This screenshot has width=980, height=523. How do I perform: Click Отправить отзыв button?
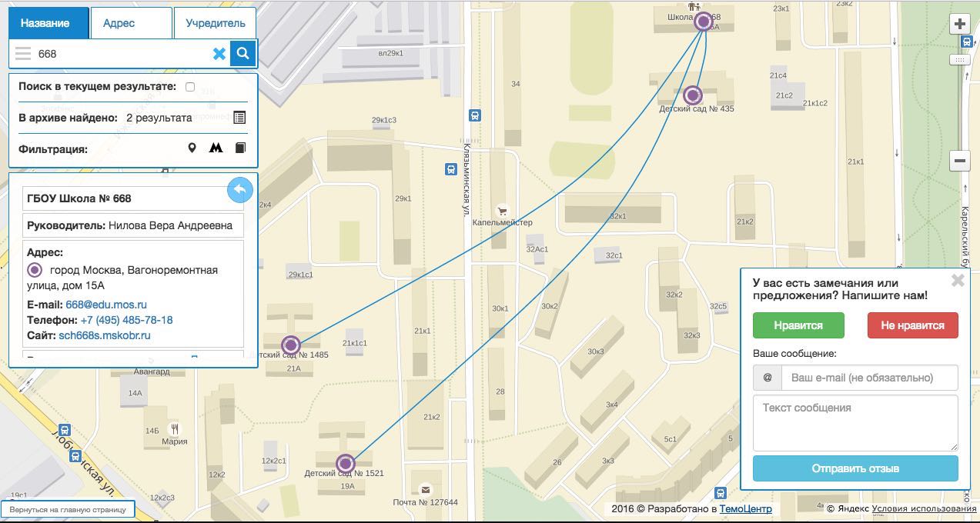[x=855, y=468]
